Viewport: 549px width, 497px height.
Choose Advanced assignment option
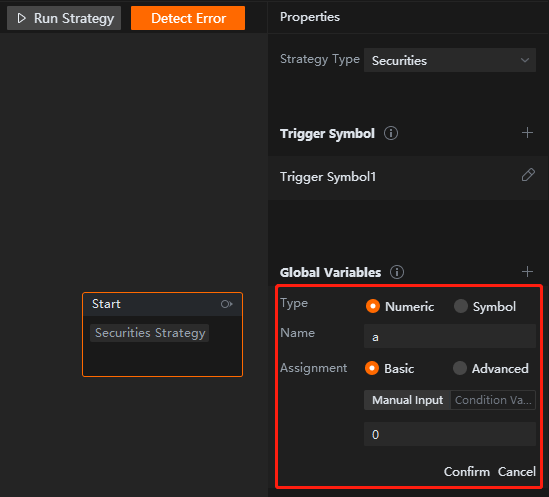(x=459, y=368)
